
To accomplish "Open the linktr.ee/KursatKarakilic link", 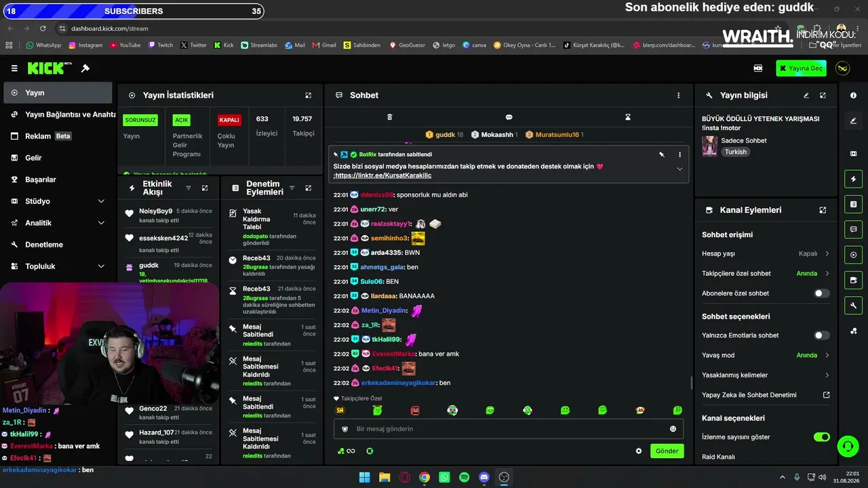I will pyautogui.click(x=383, y=176).
